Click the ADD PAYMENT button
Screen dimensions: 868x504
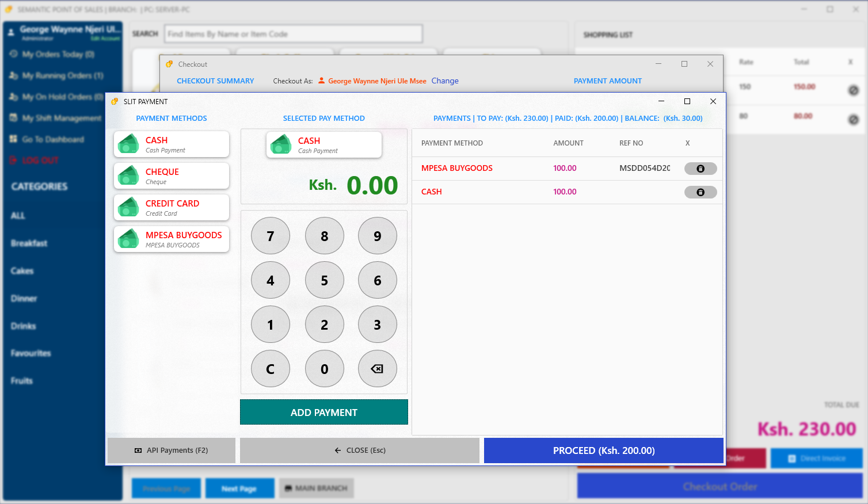coord(323,413)
